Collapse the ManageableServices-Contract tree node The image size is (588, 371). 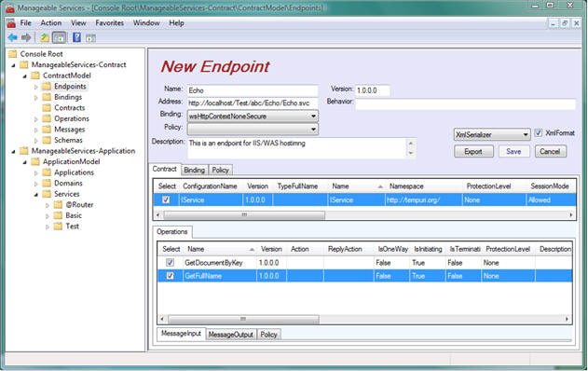click(x=13, y=65)
